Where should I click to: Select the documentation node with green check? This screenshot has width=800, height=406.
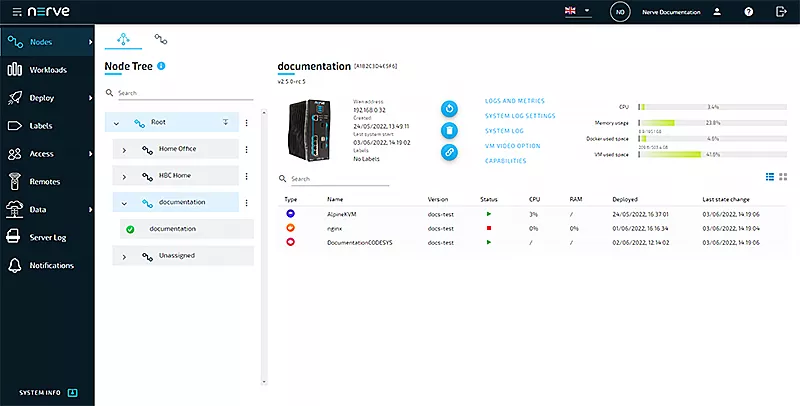tap(187, 229)
